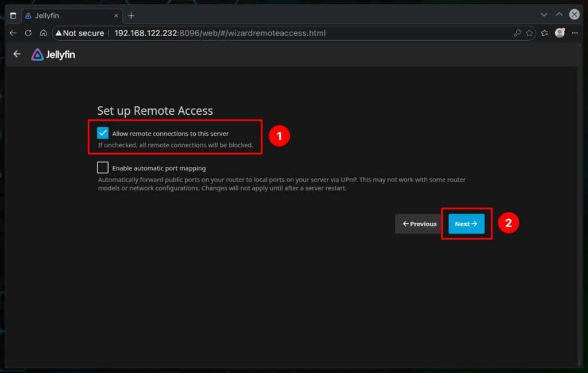Click the Next button
Screen dimensions: 588x373
tap(466, 224)
